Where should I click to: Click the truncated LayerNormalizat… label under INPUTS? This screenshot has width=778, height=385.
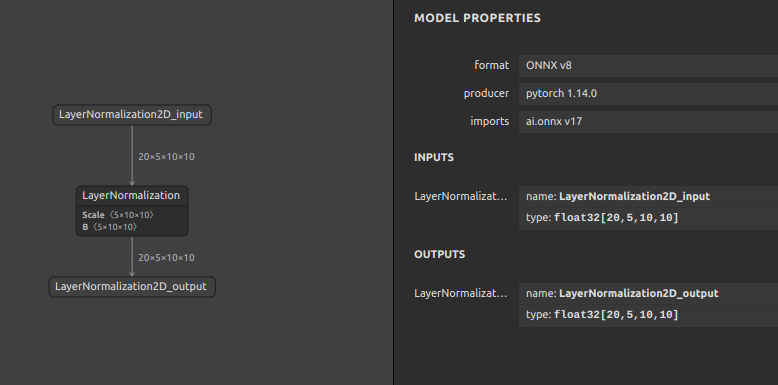[x=461, y=196]
